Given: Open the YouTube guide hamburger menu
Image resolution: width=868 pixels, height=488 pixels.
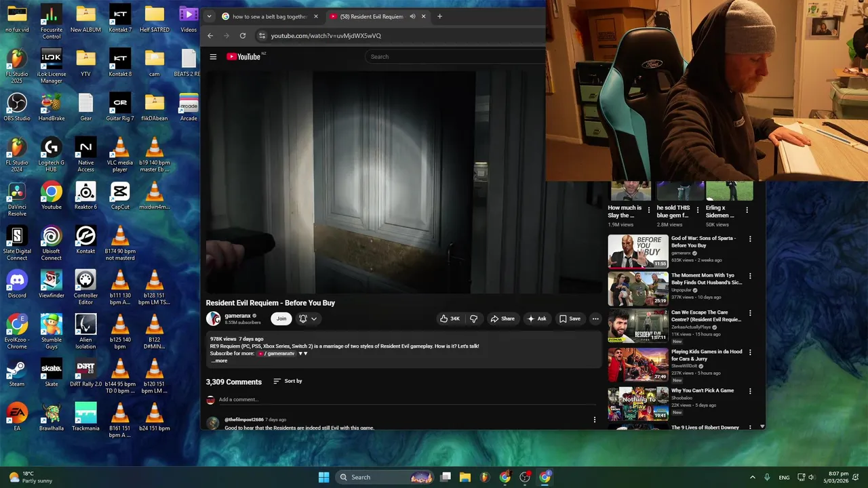Looking at the screenshot, I should (213, 57).
